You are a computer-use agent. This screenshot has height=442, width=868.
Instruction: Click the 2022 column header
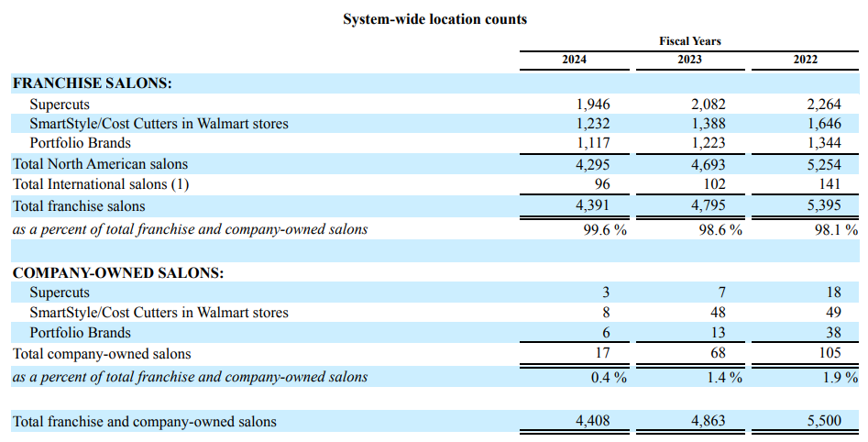click(806, 60)
